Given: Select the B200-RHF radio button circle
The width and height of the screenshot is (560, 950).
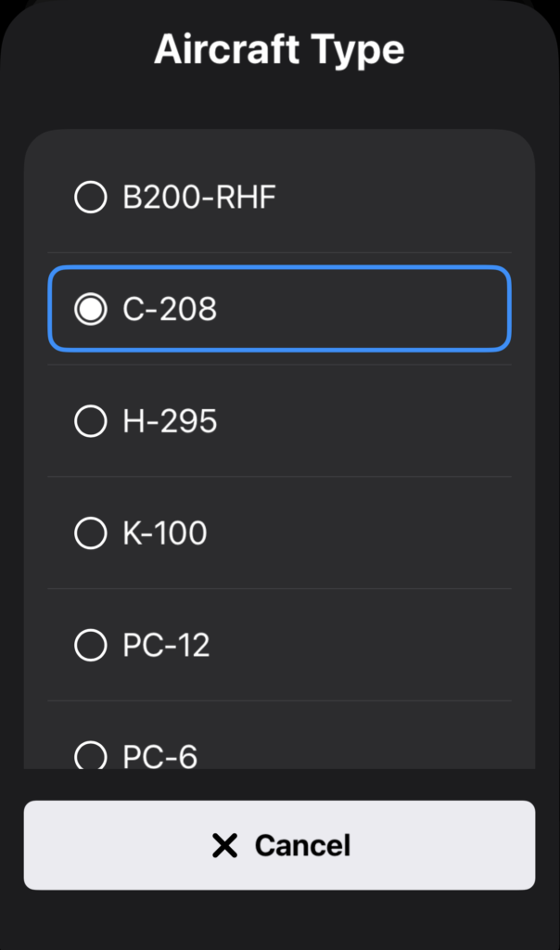Looking at the screenshot, I should pos(90,198).
